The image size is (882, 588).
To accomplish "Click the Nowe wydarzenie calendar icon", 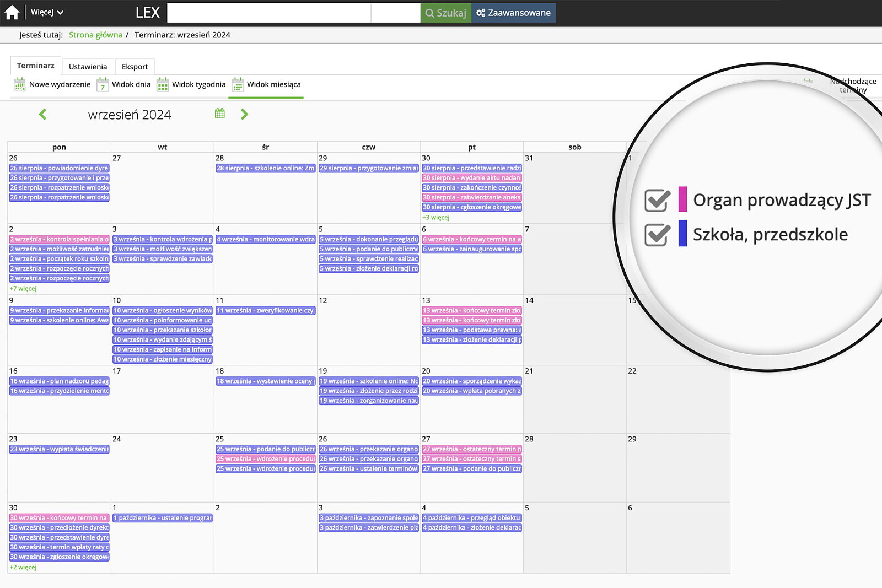I will [x=20, y=84].
